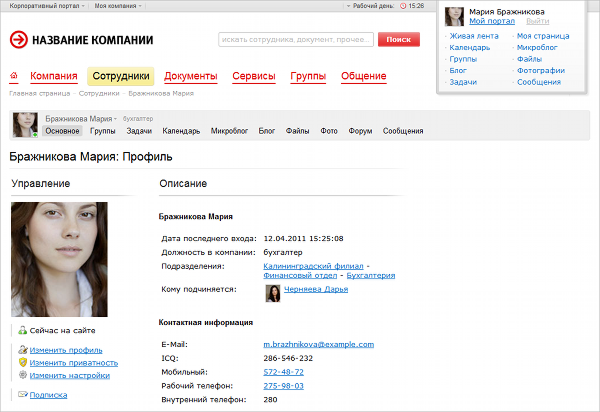Open the m.brazhnikova@example.com email link
600x412 pixels.
point(318,344)
